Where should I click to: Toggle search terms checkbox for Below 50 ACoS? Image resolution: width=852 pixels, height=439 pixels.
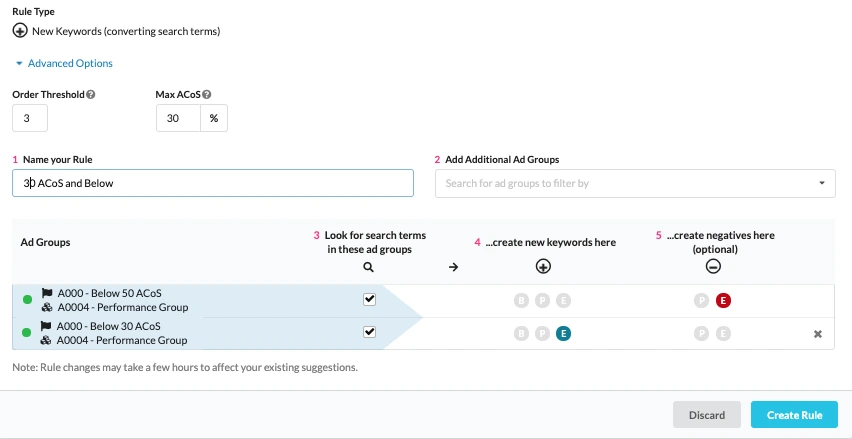pos(369,299)
